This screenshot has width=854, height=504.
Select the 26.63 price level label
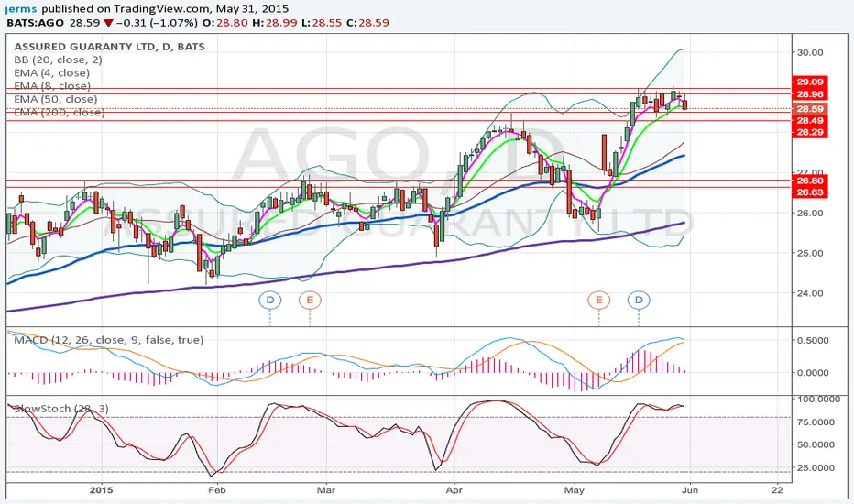point(810,192)
